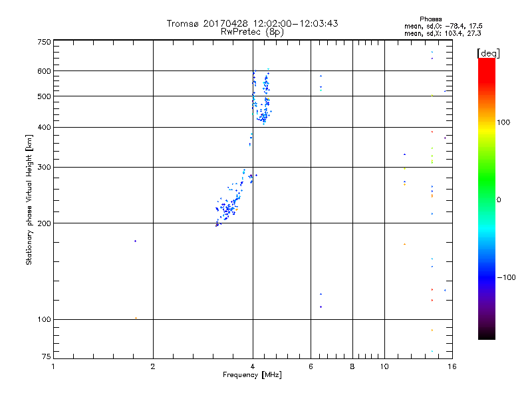This screenshot has height=399, width=532.
Task: Click the 750 tick on height axis
Action: 44,42
